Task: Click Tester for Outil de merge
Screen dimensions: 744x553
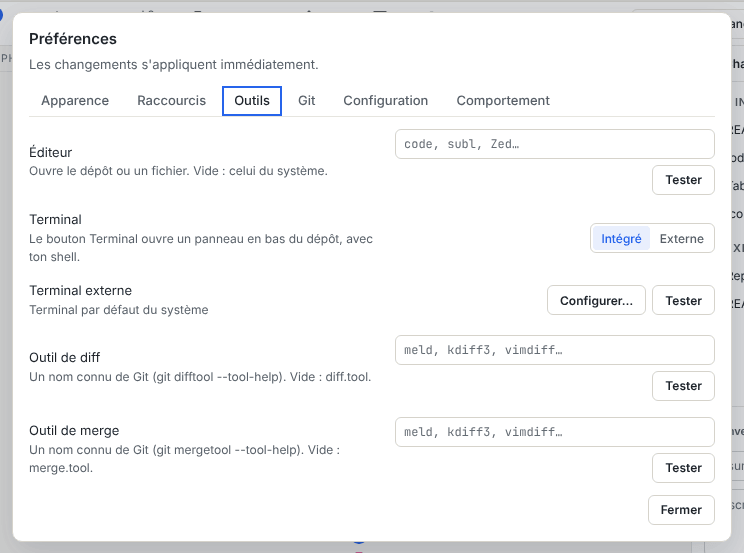Action: (x=683, y=468)
